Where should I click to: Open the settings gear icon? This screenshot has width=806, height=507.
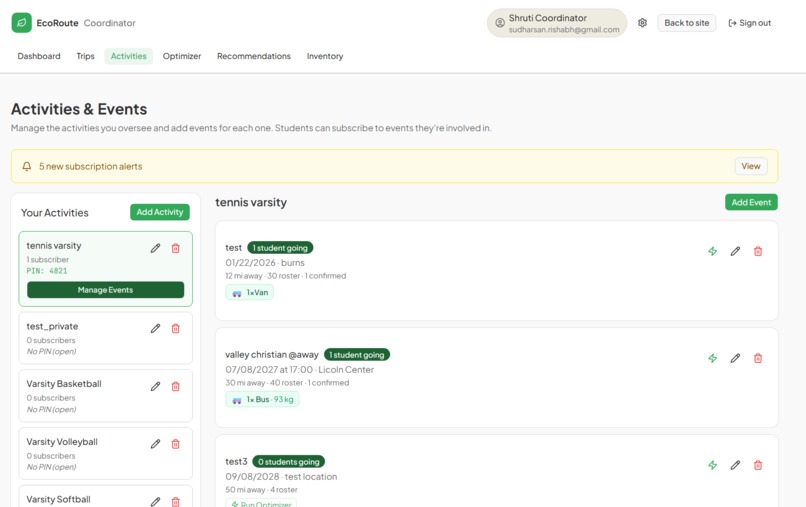(x=642, y=23)
